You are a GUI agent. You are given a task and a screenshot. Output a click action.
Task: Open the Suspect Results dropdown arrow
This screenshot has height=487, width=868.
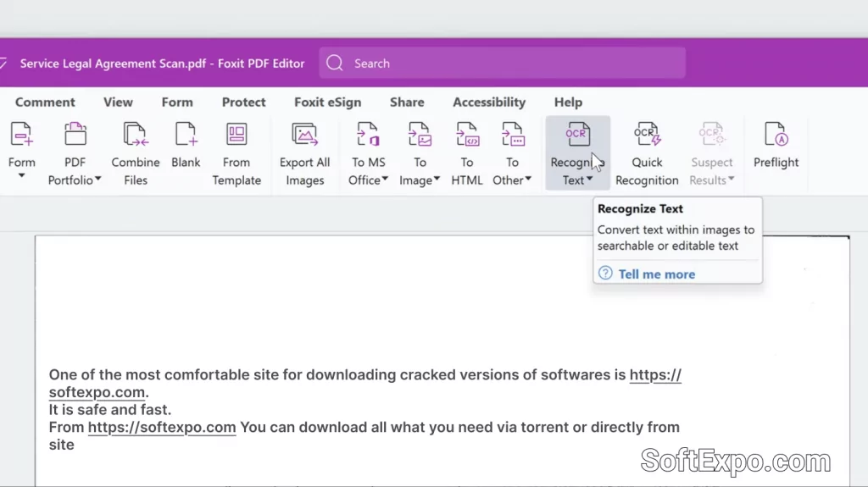tap(732, 179)
